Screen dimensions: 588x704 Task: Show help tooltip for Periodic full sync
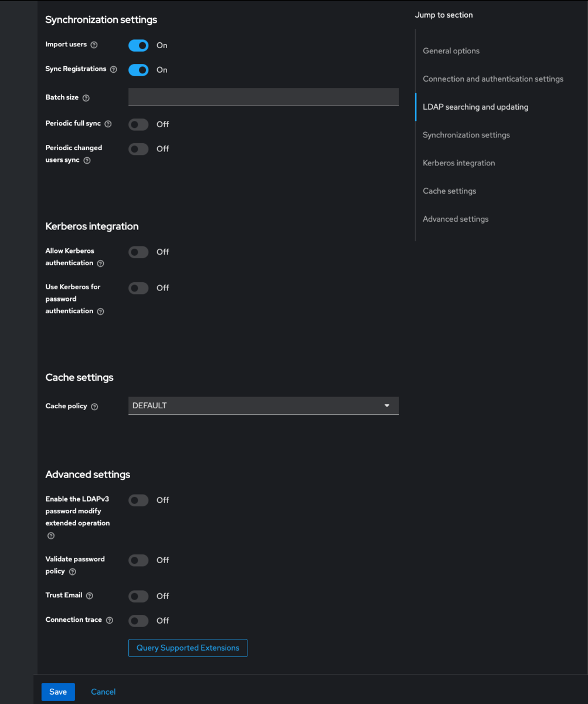tap(108, 124)
